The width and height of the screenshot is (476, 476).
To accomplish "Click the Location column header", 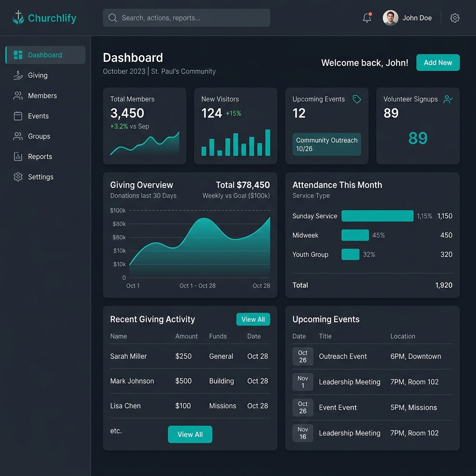I will tap(403, 337).
